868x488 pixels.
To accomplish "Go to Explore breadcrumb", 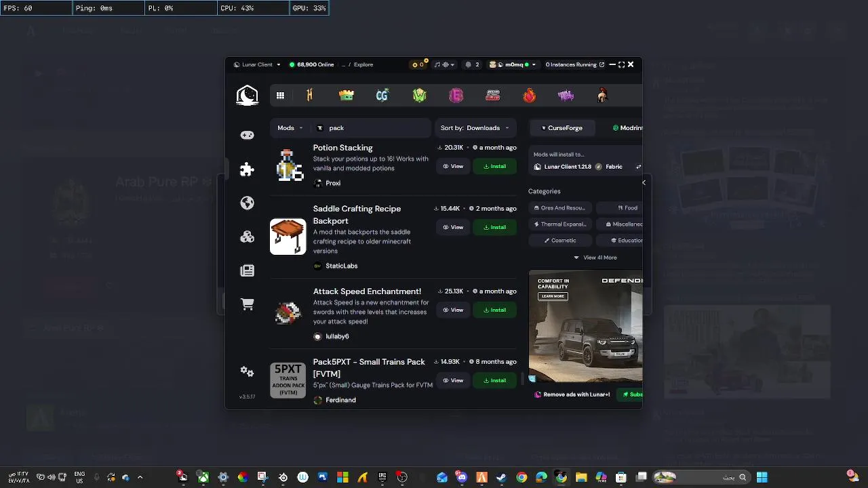I will pyautogui.click(x=363, y=64).
